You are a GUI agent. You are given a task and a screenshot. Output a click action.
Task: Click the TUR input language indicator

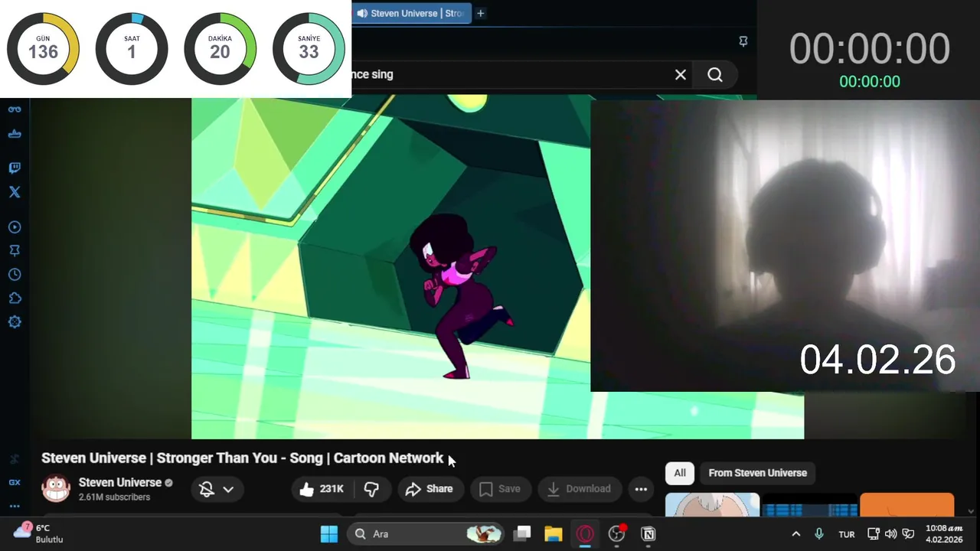(847, 534)
